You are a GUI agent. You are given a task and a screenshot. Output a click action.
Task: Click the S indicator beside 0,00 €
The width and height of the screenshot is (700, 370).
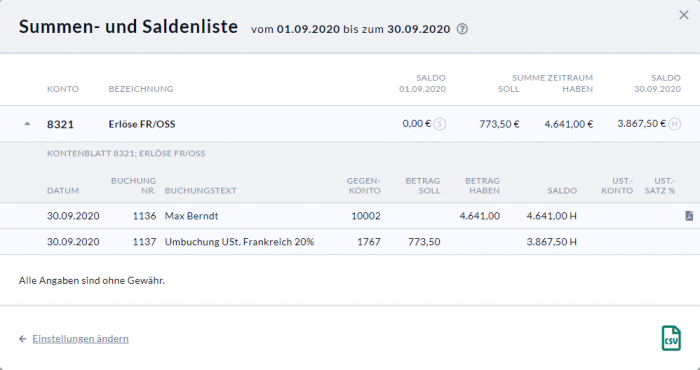point(440,124)
